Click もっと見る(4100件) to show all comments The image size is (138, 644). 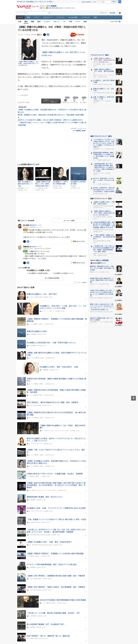coord(52,278)
